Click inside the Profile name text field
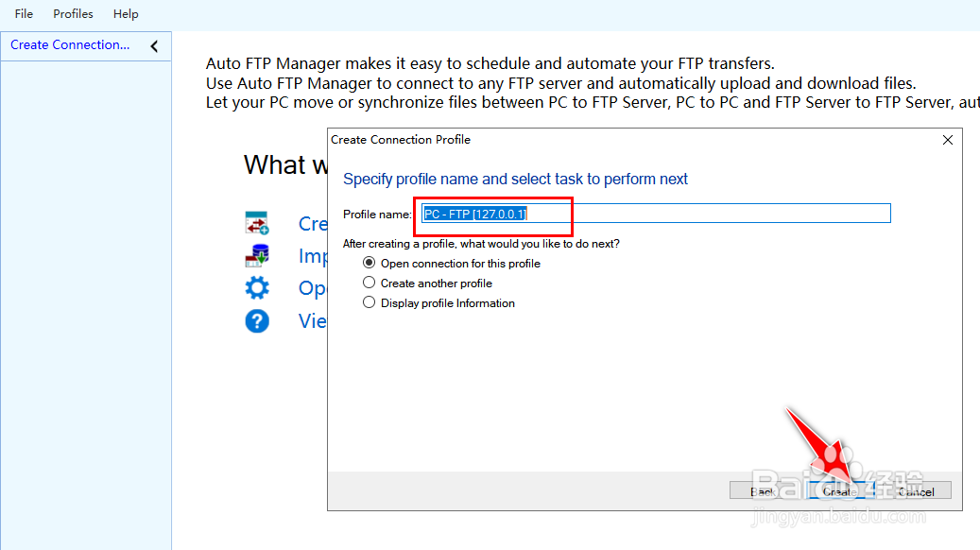This screenshot has height=550, width=980. click(656, 214)
